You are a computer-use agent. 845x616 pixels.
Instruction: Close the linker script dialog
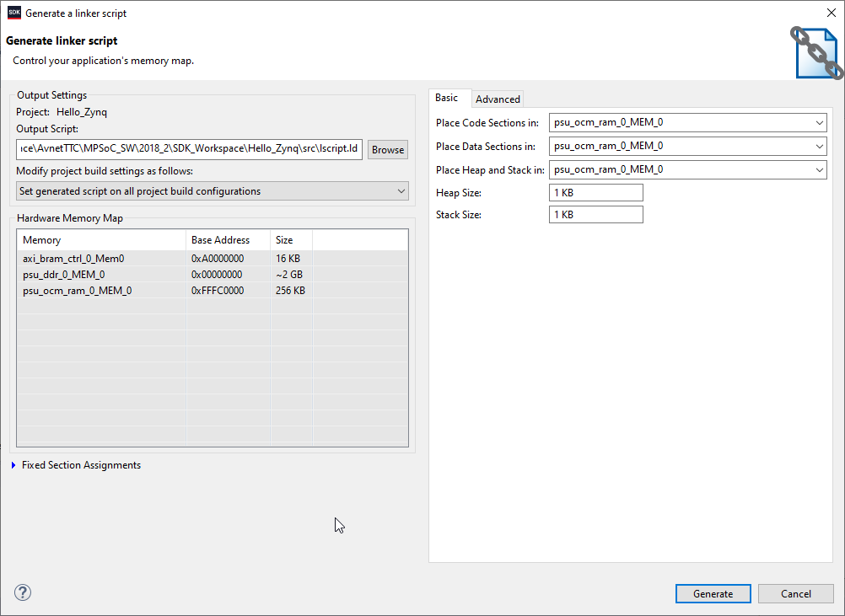[831, 13]
